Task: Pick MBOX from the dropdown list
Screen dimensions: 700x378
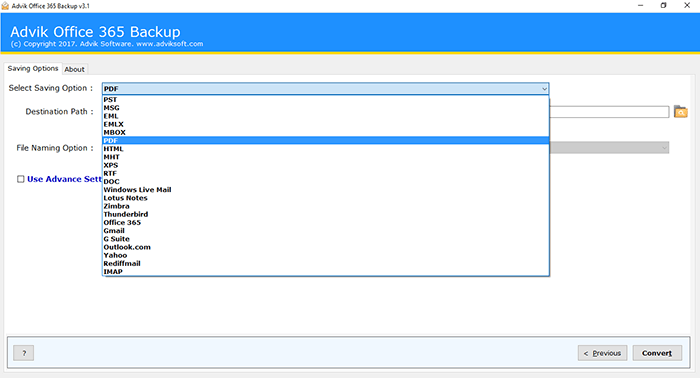Action: click(x=325, y=133)
